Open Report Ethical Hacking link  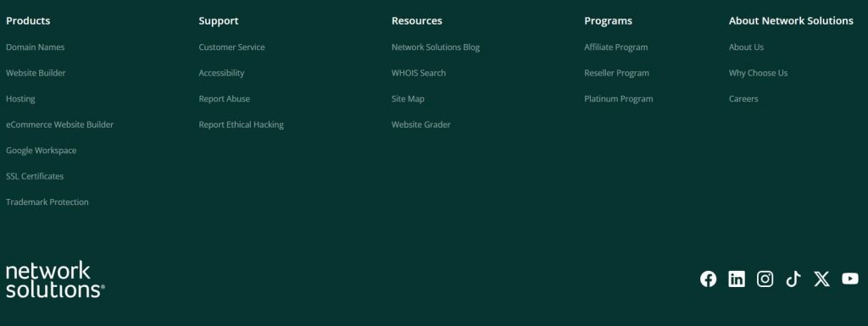(242, 124)
